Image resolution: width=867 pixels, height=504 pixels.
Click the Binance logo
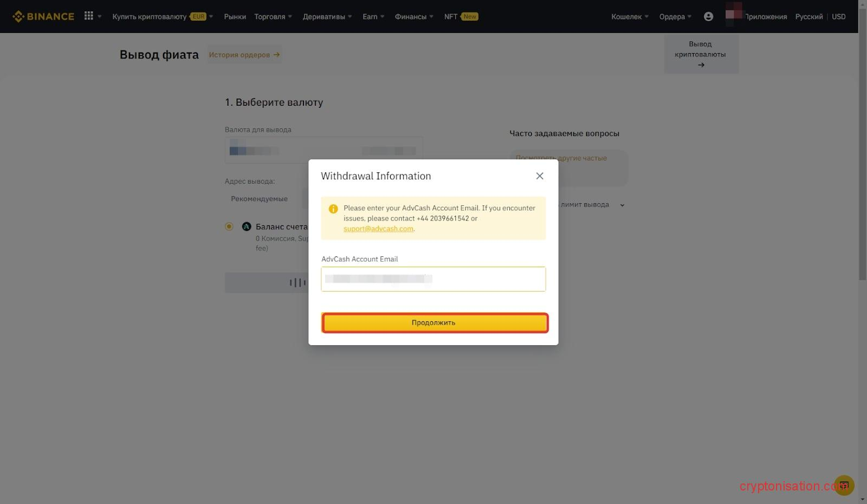tap(43, 16)
